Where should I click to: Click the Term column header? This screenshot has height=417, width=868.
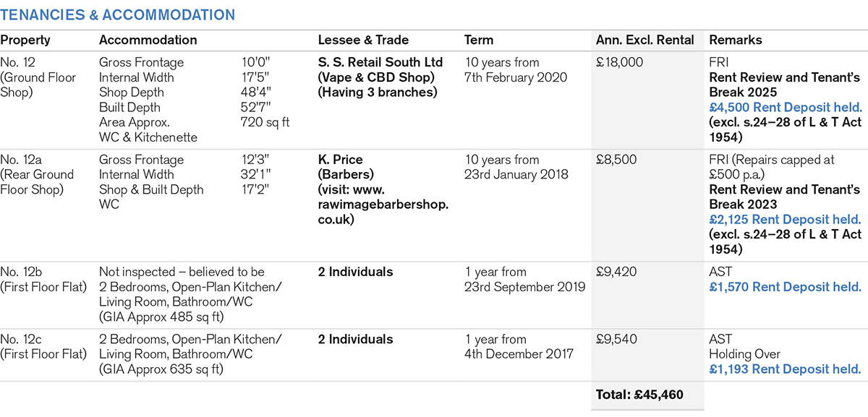[x=479, y=40]
